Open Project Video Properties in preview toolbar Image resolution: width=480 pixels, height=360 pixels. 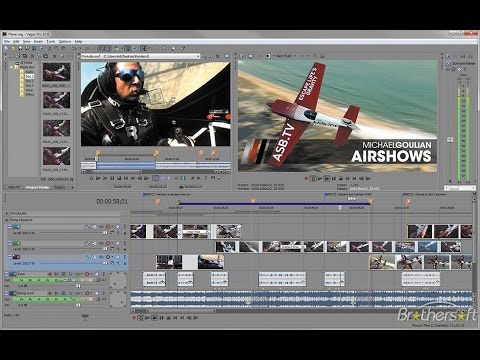point(242,56)
